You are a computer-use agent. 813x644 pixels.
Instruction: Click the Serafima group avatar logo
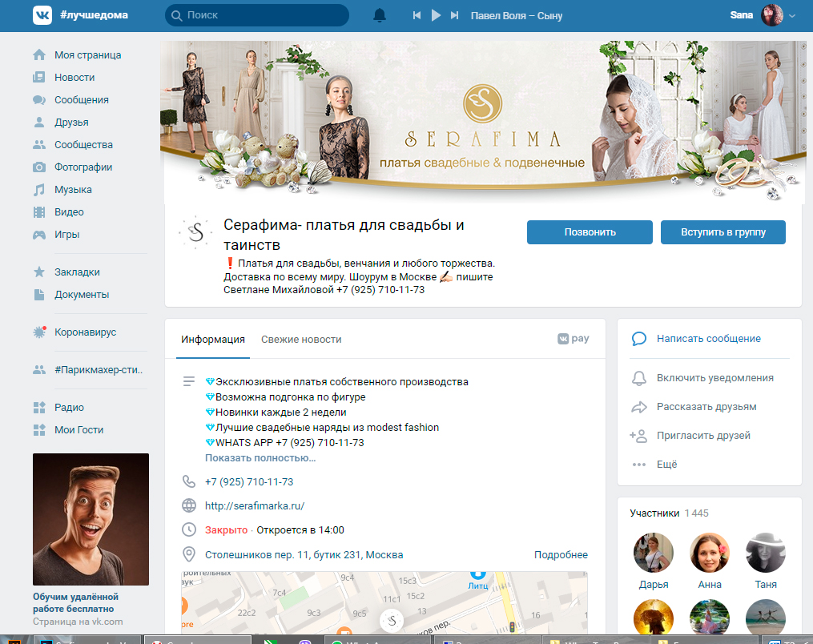[195, 232]
